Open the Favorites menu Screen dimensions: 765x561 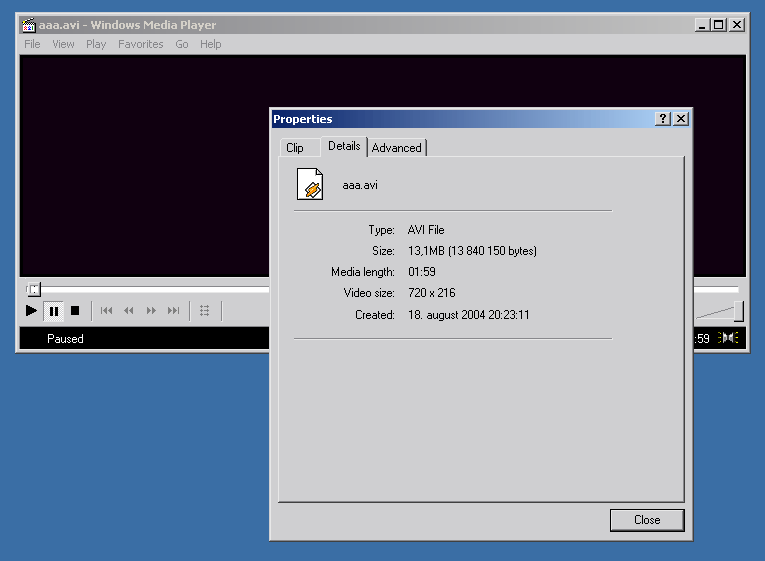click(x=141, y=44)
